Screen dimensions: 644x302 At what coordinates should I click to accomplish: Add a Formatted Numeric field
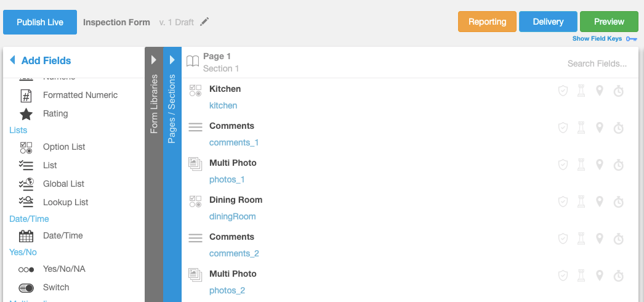(79, 96)
